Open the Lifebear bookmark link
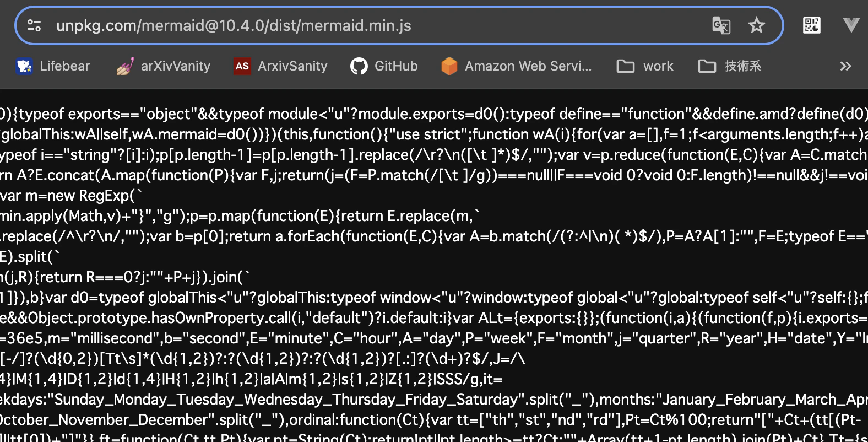 (x=53, y=66)
